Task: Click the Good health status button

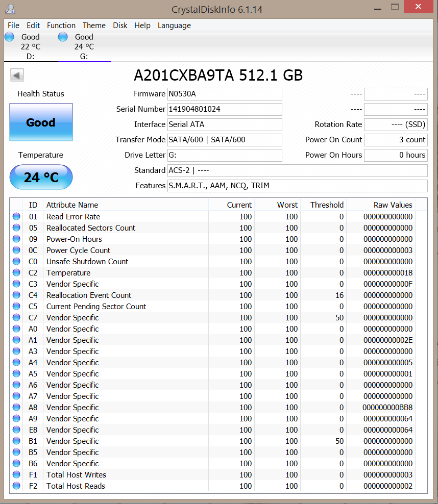Action: [x=41, y=122]
